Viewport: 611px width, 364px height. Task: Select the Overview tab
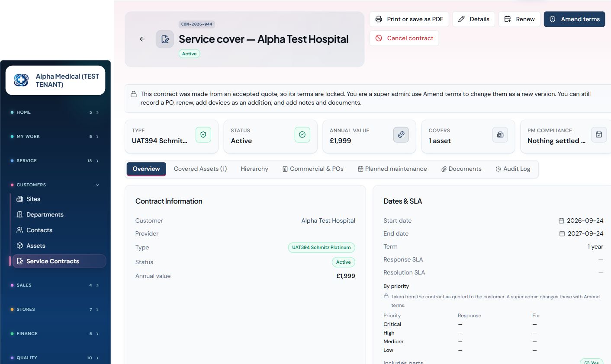tap(146, 169)
